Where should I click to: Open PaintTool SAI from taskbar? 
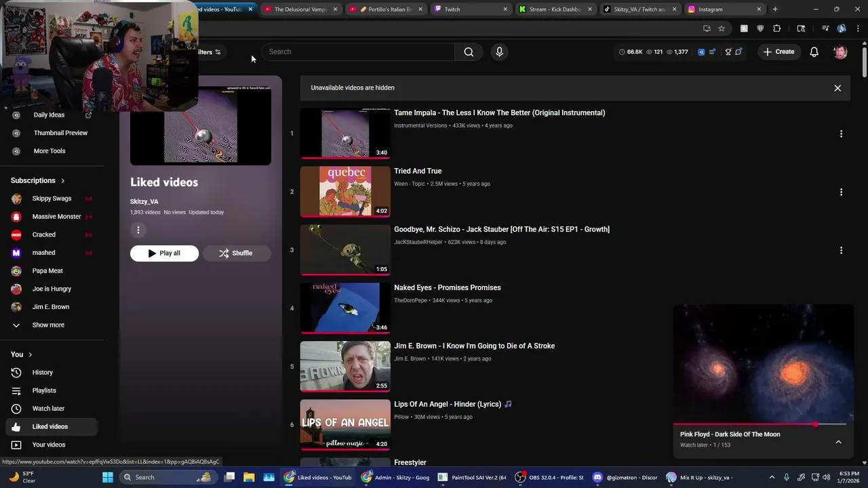(472, 477)
